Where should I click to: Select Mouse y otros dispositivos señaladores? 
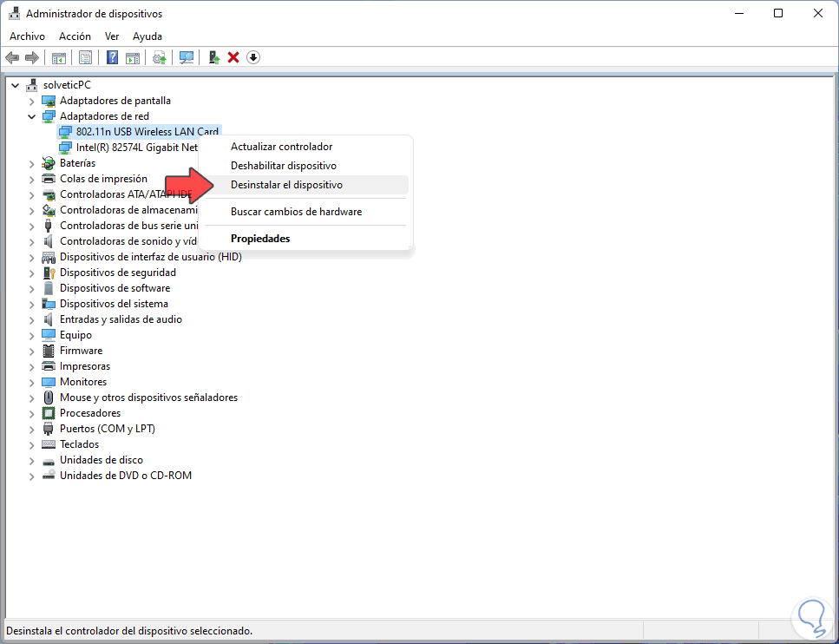click(x=148, y=398)
